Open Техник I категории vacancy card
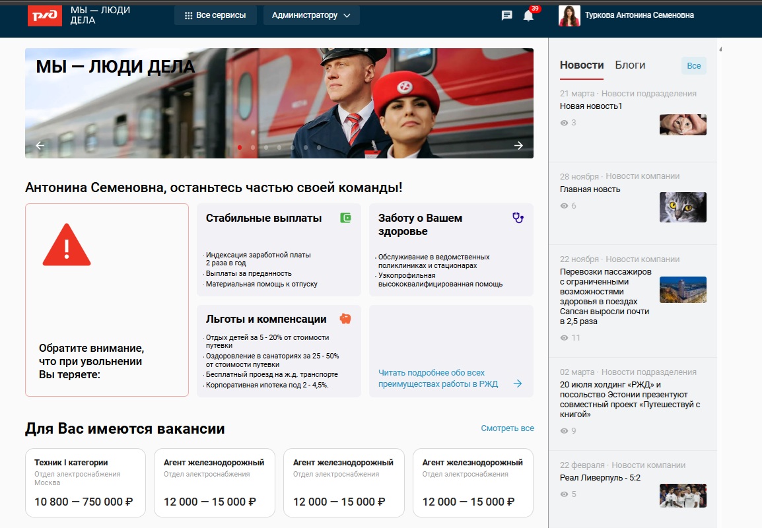 85,482
